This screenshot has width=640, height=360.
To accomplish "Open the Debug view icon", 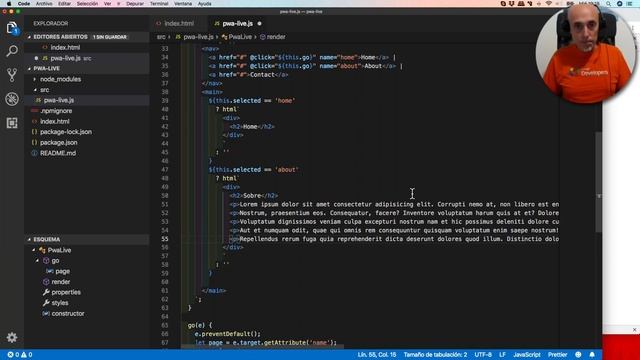I will tap(12, 99).
